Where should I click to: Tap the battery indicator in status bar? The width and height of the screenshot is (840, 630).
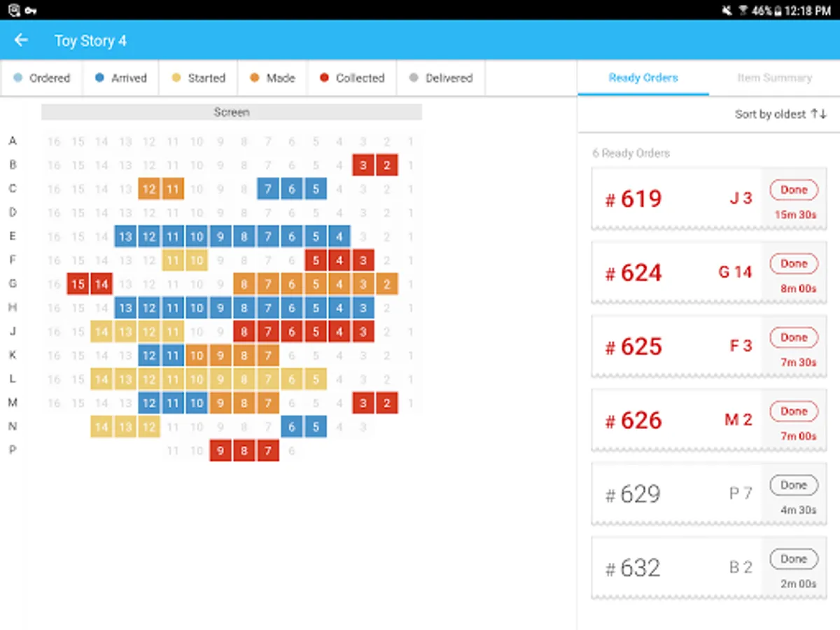click(777, 10)
